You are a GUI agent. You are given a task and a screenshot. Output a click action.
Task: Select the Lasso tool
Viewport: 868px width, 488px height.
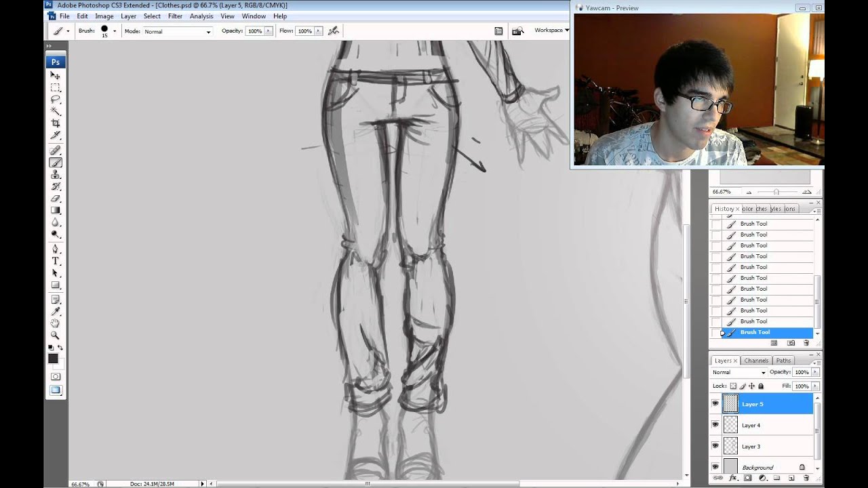56,100
